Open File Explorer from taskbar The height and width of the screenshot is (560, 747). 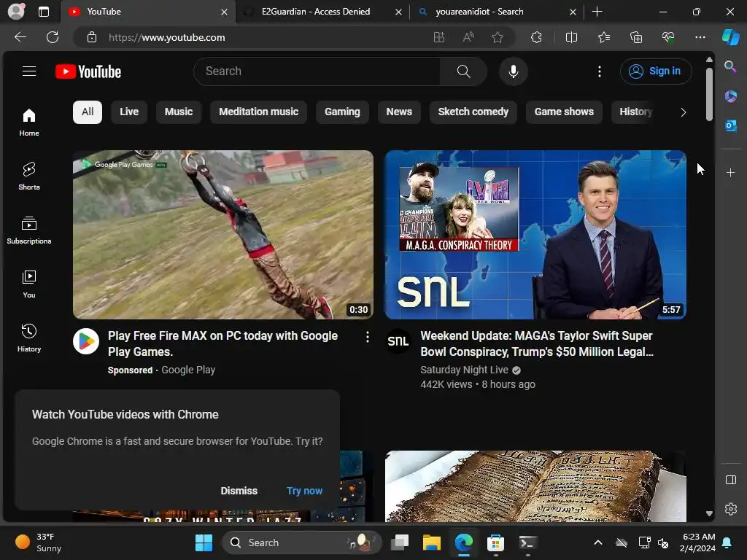pyautogui.click(x=432, y=542)
